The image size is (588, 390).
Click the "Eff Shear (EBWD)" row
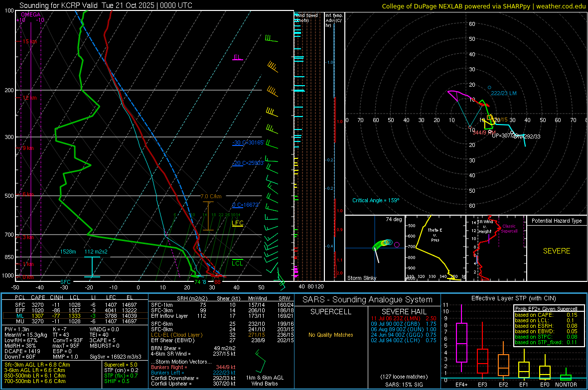coord(222,340)
